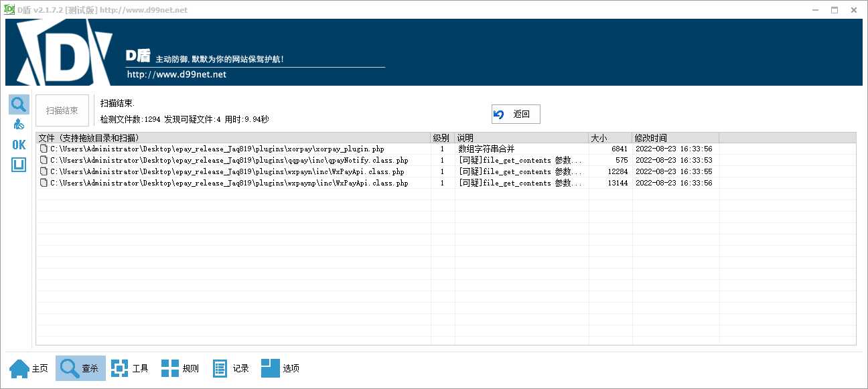Screen dimensions: 868x389
Task: Select the xorpay_plugin.php file row
Action: click(446, 149)
